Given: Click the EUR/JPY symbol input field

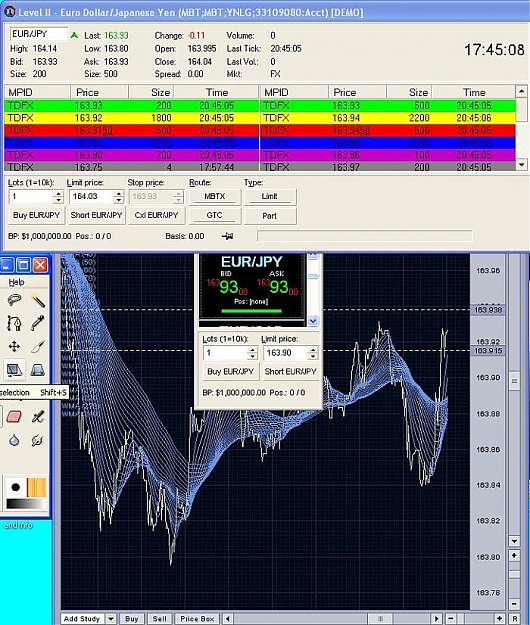Looking at the screenshot, I should pyautogui.click(x=39, y=34).
